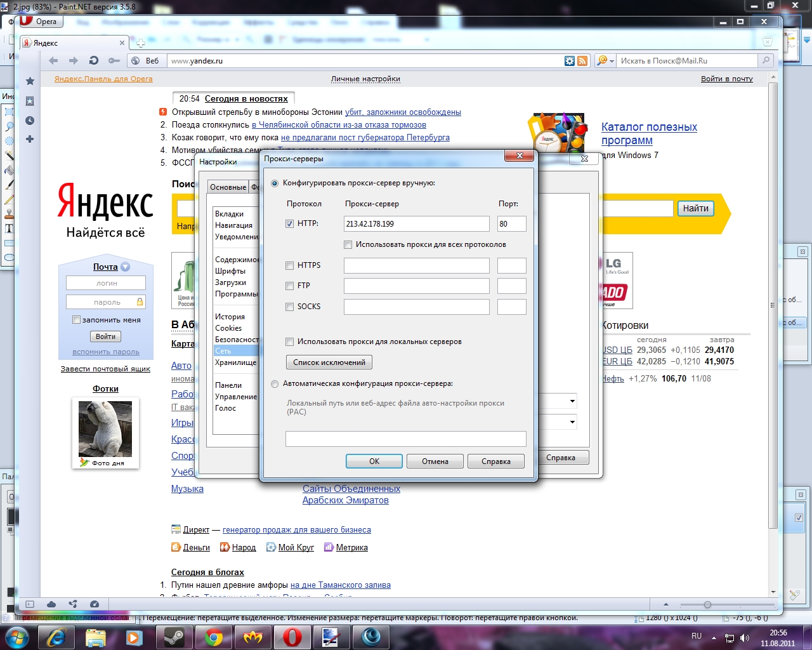Click the HTTP port field showing 80
812x650 pixels.
(512, 223)
